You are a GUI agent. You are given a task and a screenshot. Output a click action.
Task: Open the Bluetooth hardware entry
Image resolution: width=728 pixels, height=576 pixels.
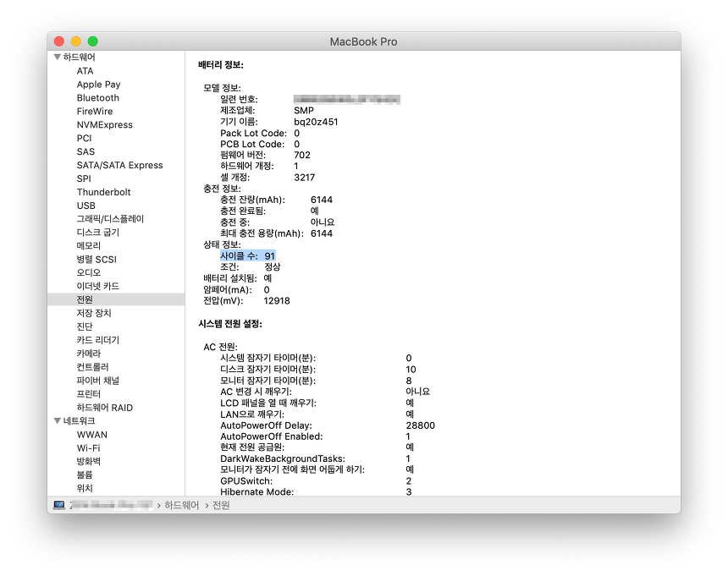click(x=98, y=98)
